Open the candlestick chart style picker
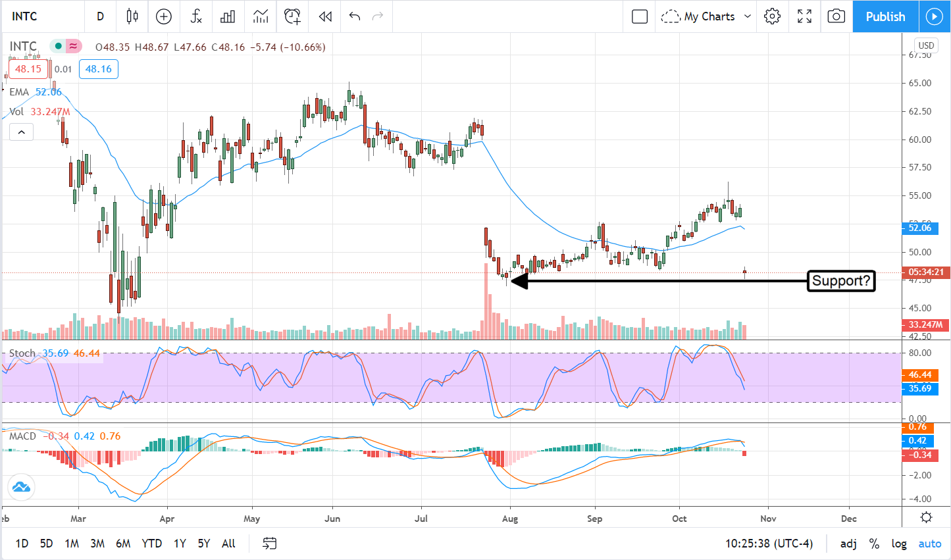 (x=132, y=16)
